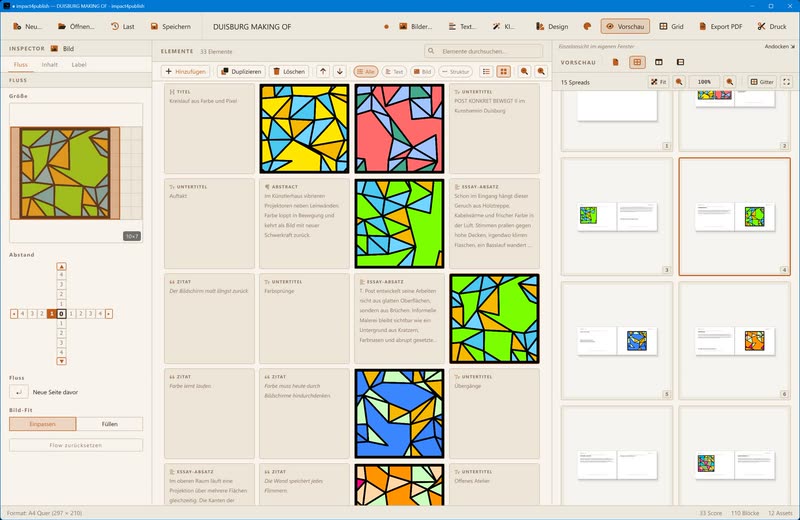Filter elements by Alle
This screenshot has width=800, height=520.
366,71
